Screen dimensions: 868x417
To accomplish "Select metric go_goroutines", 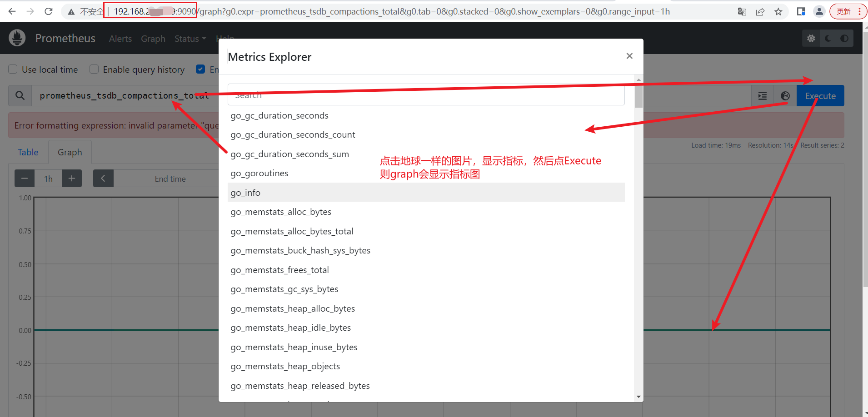I will click(x=426, y=173).
